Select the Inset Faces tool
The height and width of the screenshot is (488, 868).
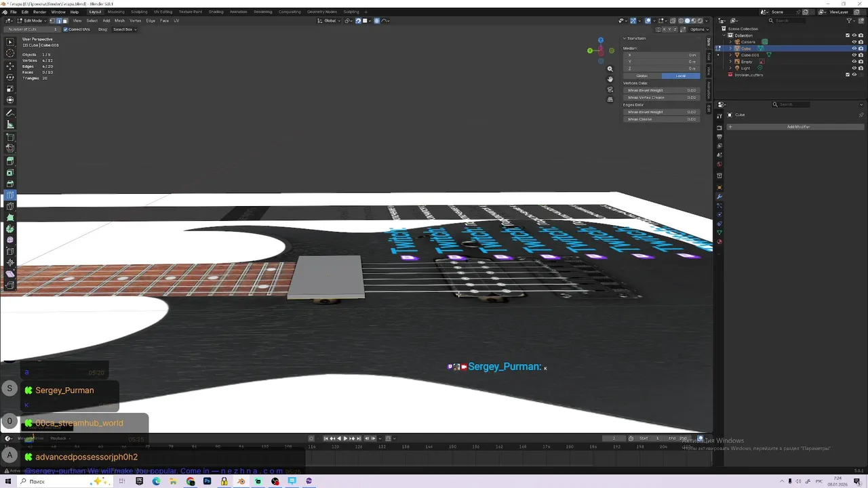(10, 172)
